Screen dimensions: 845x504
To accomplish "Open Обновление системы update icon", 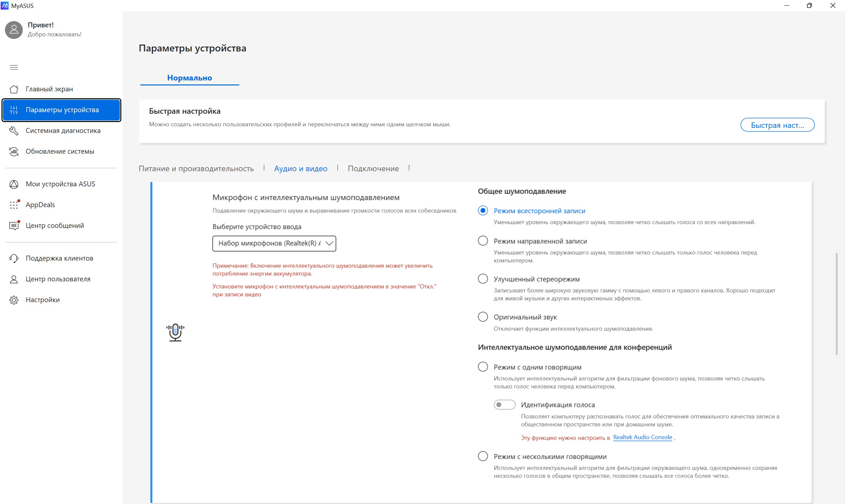I will 14,151.
